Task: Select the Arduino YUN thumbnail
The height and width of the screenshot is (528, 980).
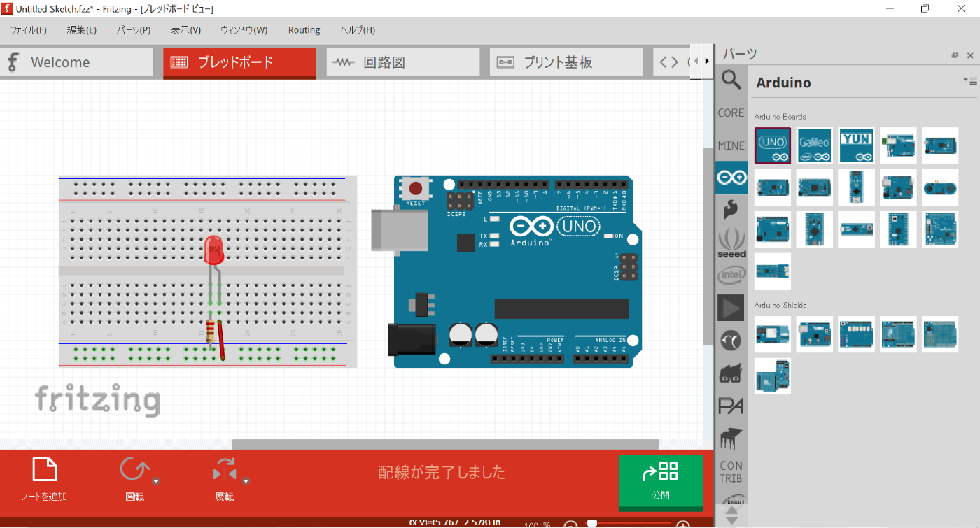Action: [857, 146]
